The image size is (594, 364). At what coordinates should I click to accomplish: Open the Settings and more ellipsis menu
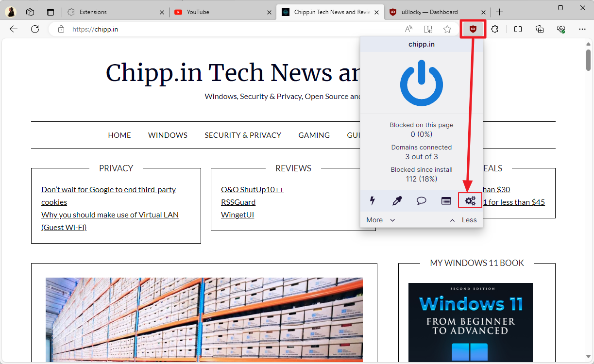pyautogui.click(x=582, y=29)
